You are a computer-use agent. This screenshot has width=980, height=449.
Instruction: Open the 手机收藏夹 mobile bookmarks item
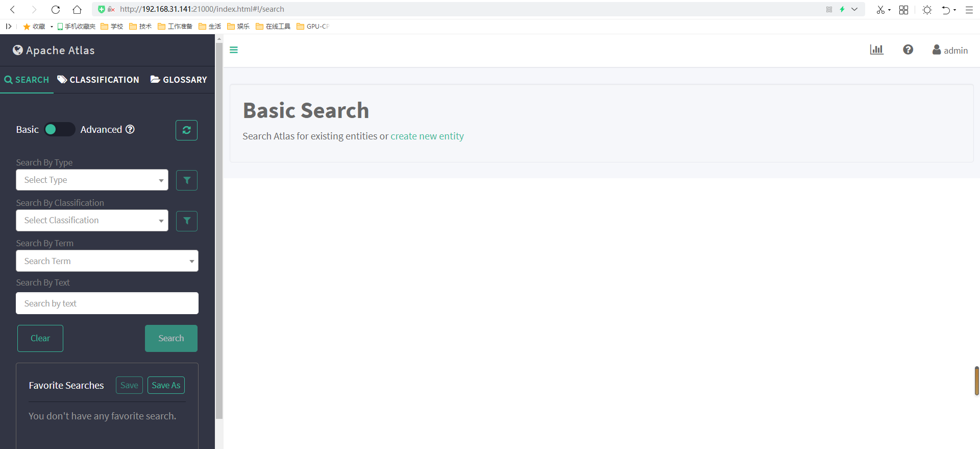77,27
